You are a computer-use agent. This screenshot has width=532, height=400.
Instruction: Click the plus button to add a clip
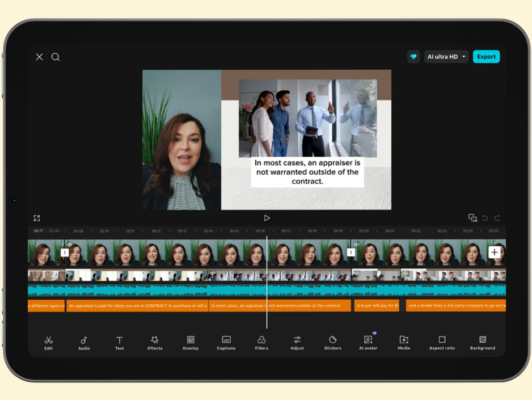(x=494, y=252)
